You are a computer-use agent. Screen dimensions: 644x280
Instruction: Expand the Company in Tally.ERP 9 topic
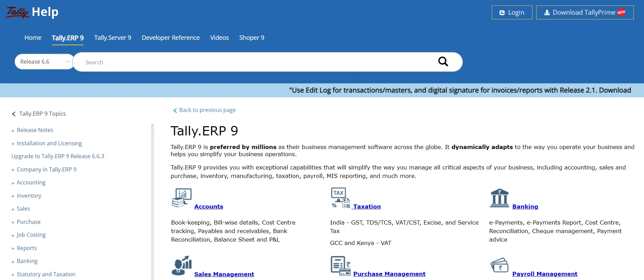13,170
